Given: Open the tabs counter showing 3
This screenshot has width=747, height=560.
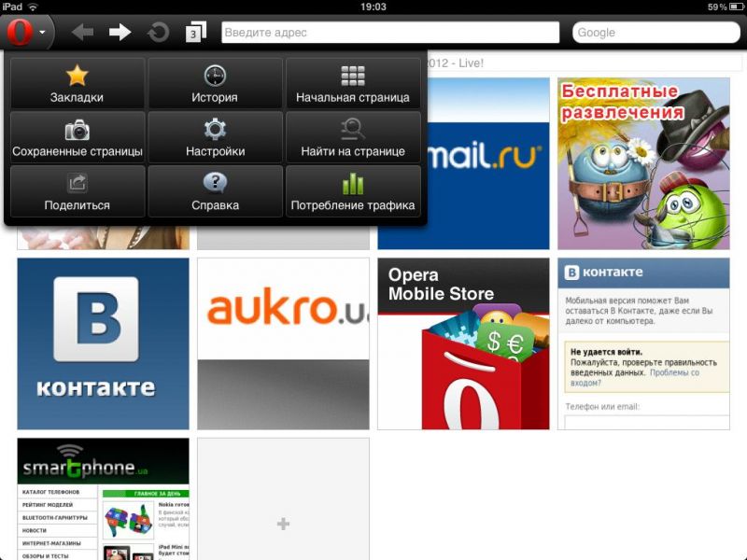Looking at the screenshot, I should point(195,33).
